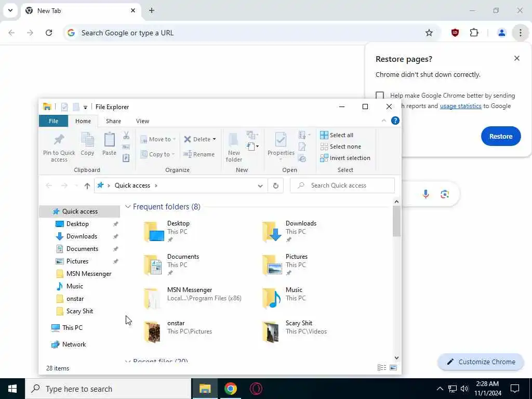The image size is (532, 399).
Task: Click the Windows taskbar search box
Action: (x=108, y=389)
